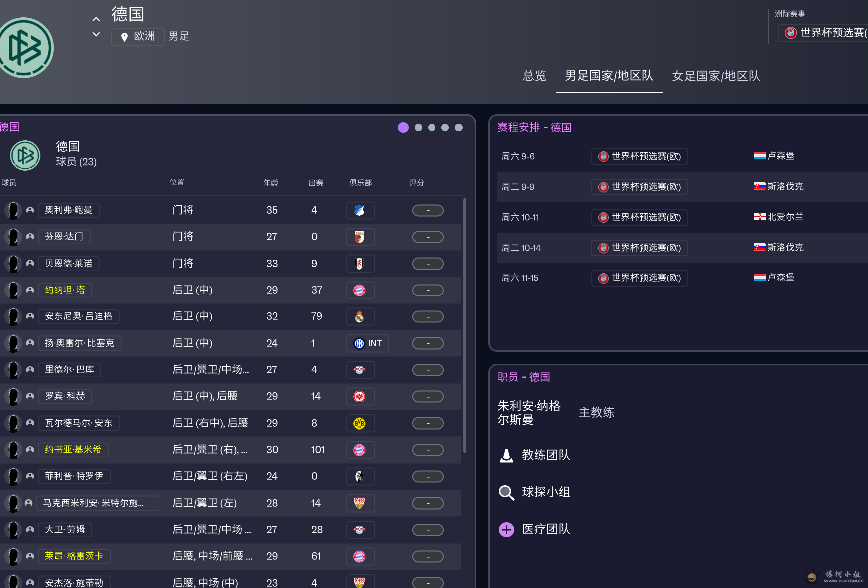Click the squad list vertical scrollbar
This screenshot has height=588, width=868.
pos(465,324)
